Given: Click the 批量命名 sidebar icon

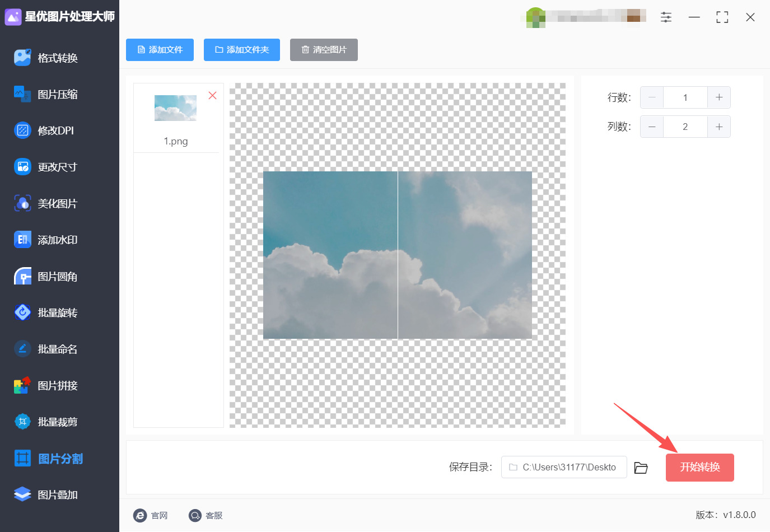Looking at the screenshot, I should [x=22, y=349].
